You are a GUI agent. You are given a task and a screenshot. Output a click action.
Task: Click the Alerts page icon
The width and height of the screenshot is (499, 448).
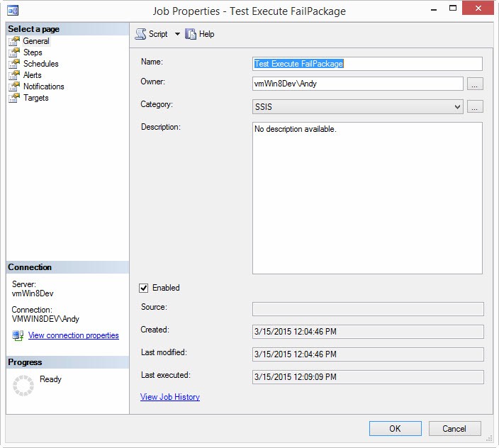tap(14, 75)
